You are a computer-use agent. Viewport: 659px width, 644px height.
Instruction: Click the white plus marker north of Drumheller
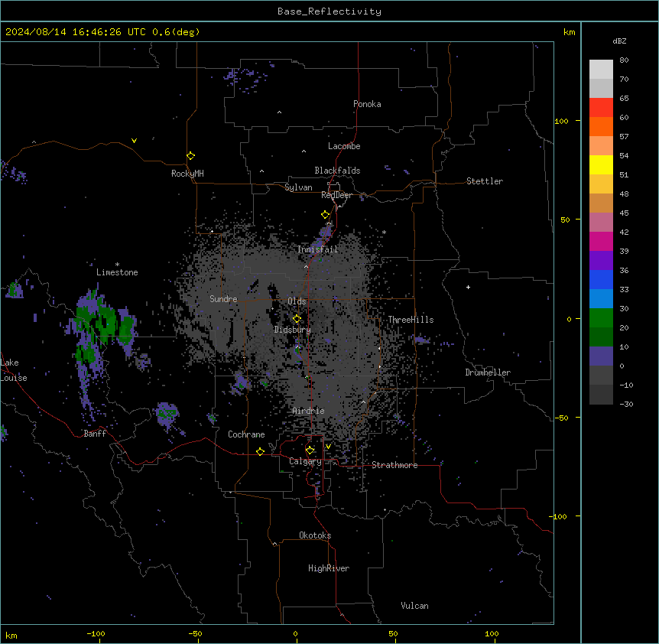[x=468, y=287]
